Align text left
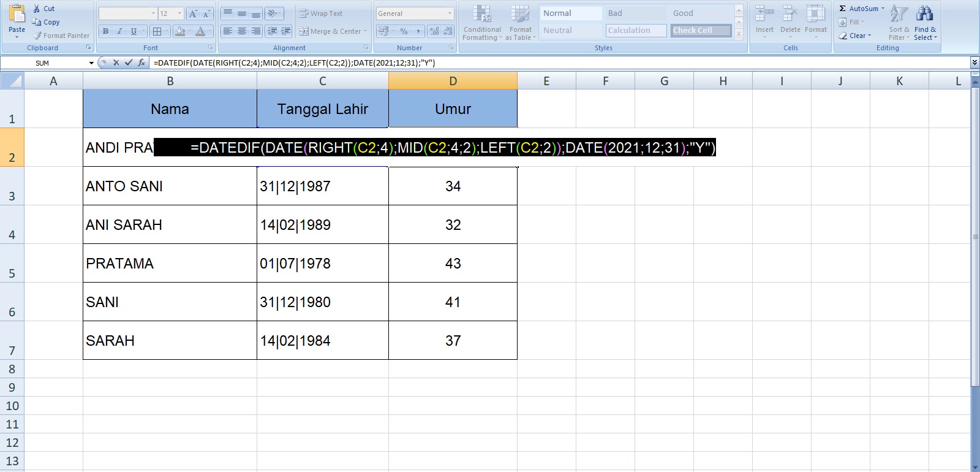 point(228,31)
